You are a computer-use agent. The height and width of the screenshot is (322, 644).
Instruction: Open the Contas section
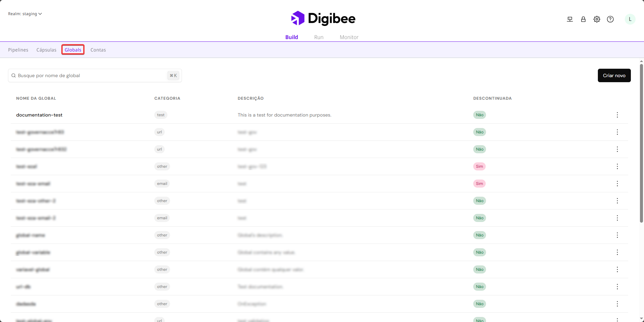[98, 50]
